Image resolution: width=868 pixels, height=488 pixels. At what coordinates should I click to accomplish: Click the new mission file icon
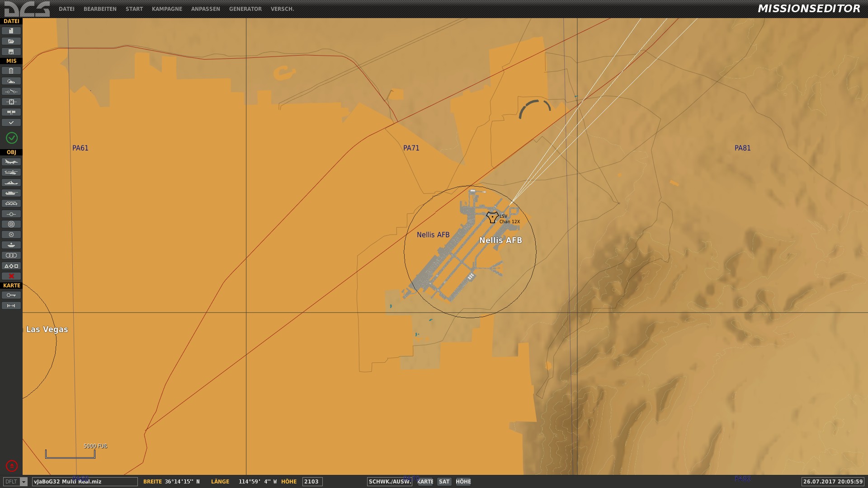[x=11, y=31]
